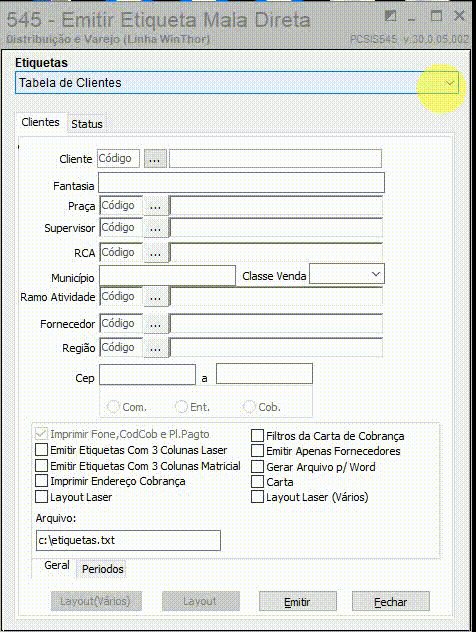Open RCA code lookup ellipsis button

pos(156,253)
